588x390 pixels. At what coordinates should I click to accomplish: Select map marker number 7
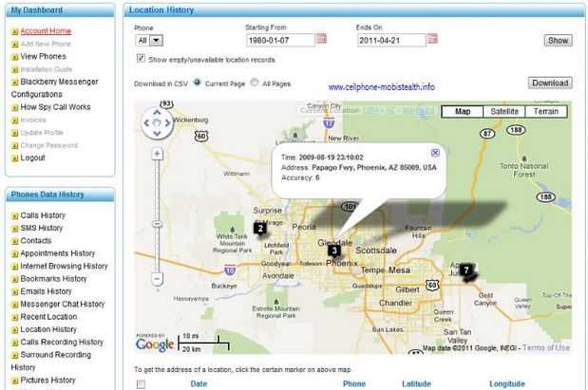466,270
